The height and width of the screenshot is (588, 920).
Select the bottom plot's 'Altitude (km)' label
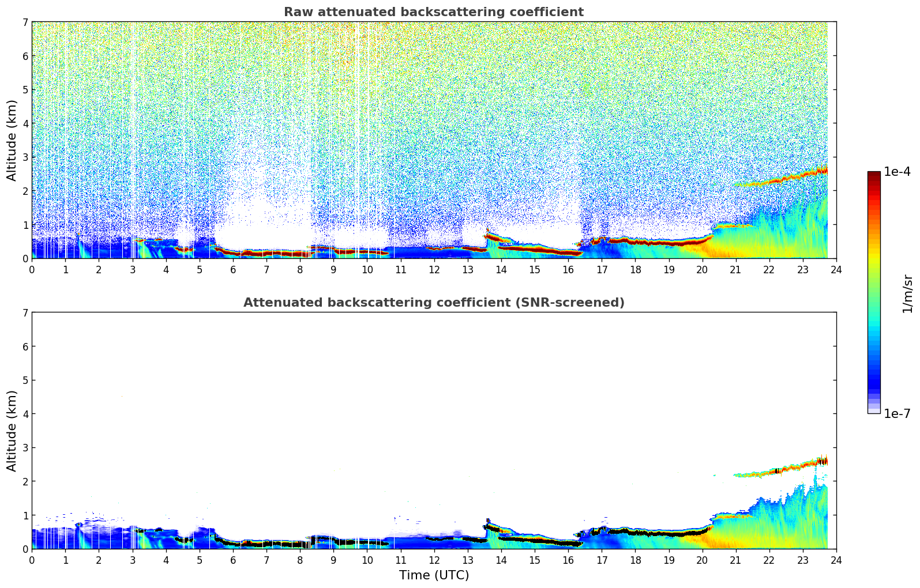pyautogui.click(x=12, y=431)
